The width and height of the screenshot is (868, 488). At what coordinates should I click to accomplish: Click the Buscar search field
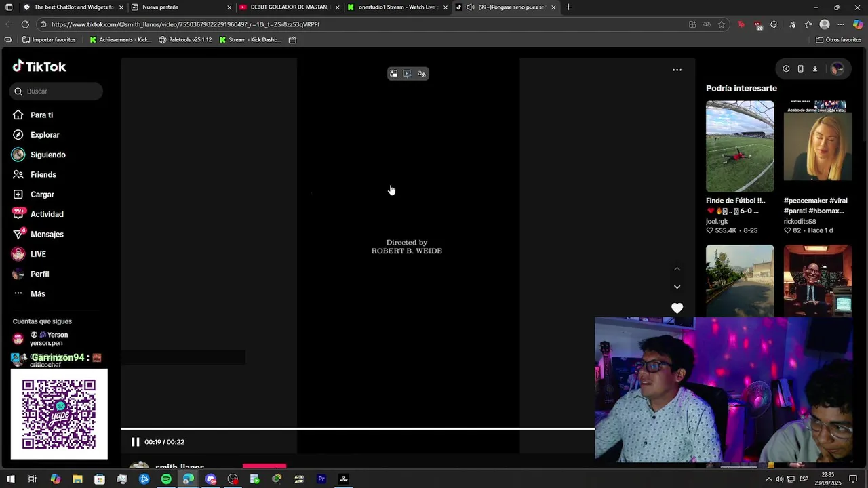[x=56, y=91]
